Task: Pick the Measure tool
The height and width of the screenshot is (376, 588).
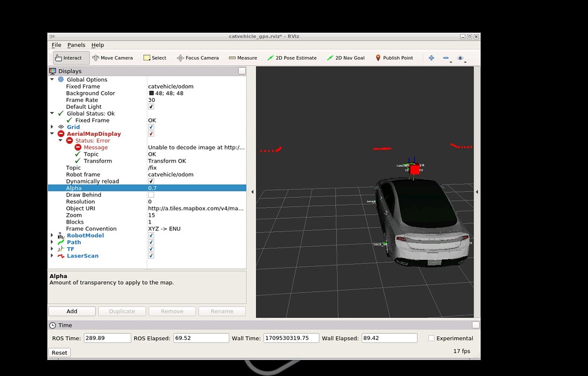Action: point(243,58)
